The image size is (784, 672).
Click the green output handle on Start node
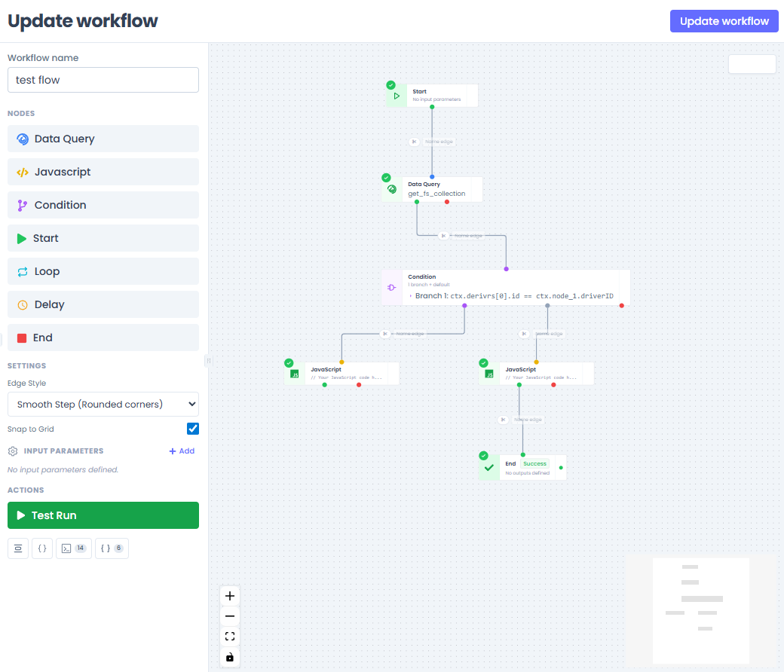click(x=431, y=107)
